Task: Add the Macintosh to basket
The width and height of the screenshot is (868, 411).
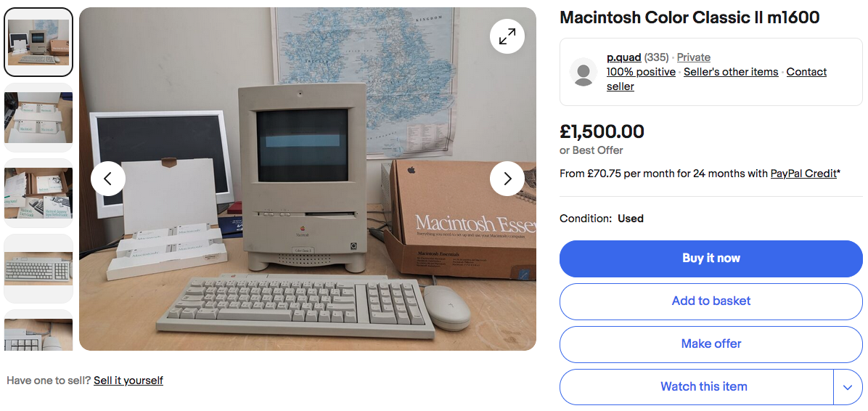Action: [x=711, y=301]
